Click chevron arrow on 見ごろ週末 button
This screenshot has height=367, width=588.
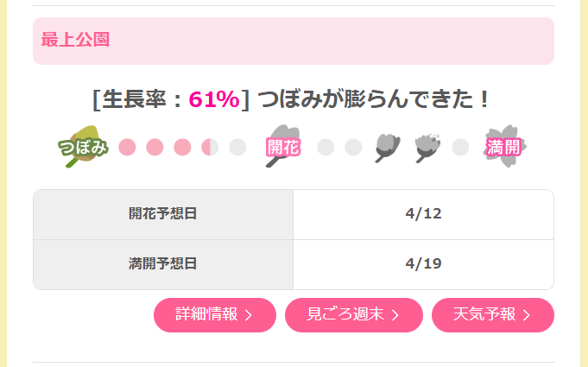(395, 315)
